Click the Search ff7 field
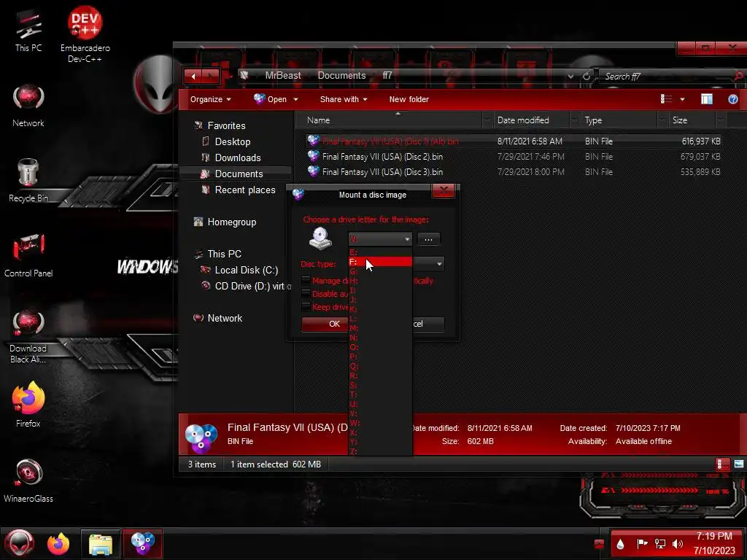Screen dimensions: 747x560 tap(667, 76)
